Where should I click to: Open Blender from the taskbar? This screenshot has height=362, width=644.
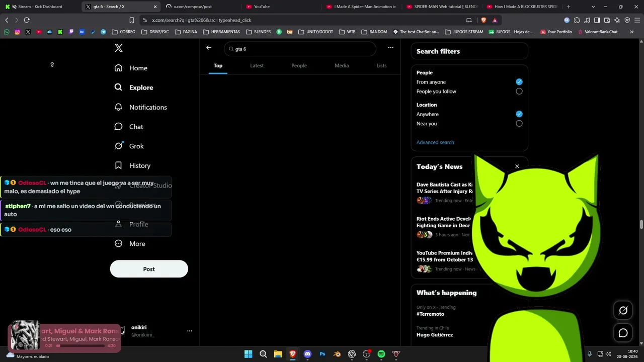click(337, 354)
